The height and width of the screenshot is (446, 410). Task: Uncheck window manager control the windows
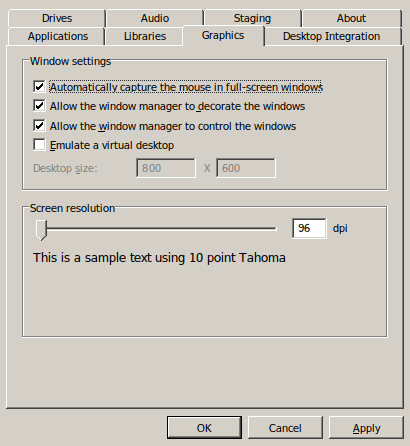[x=39, y=126]
